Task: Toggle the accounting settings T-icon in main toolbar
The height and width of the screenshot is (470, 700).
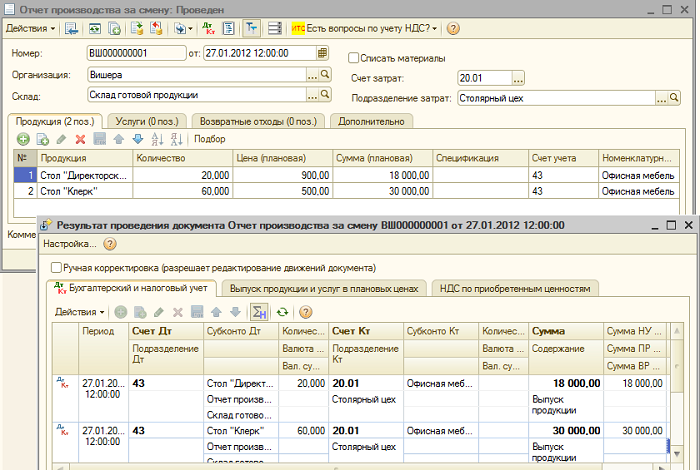Action: point(252,29)
